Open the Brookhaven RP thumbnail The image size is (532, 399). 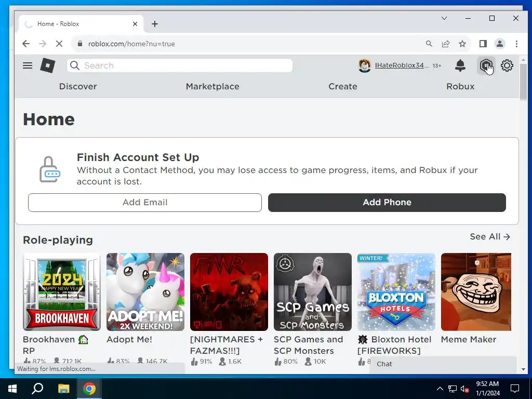tap(62, 292)
